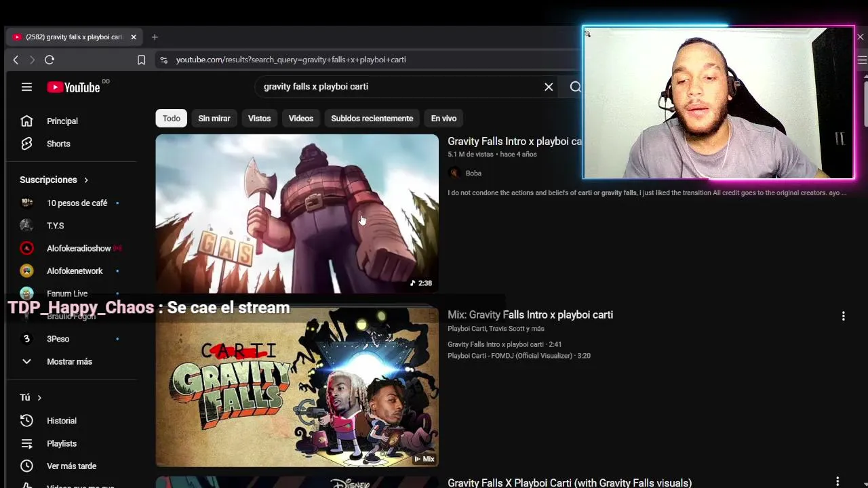Close the gravity falls x playboi carti tab
The width and height of the screenshot is (868, 488).
(x=134, y=37)
